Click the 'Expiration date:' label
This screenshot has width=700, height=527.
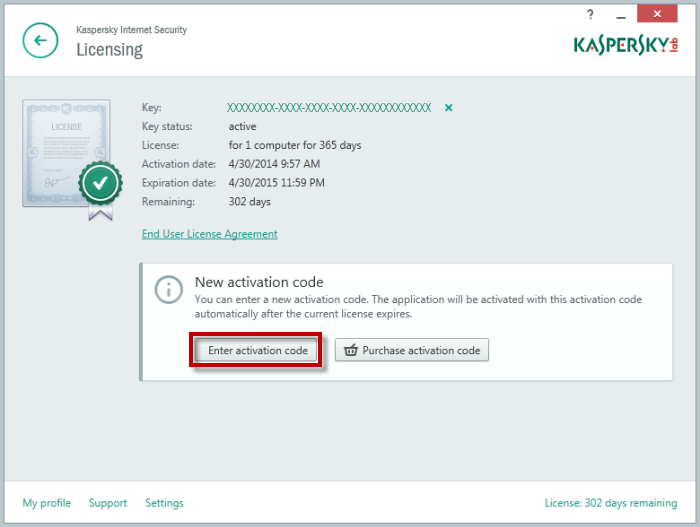tap(179, 183)
